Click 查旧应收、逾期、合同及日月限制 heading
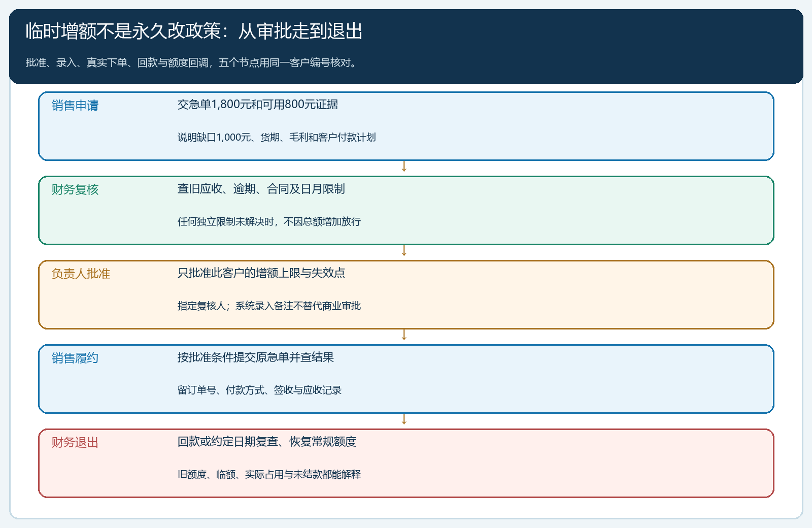The height and width of the screenshot is (528, 812). pyautogui.click(x=261, y=188)
